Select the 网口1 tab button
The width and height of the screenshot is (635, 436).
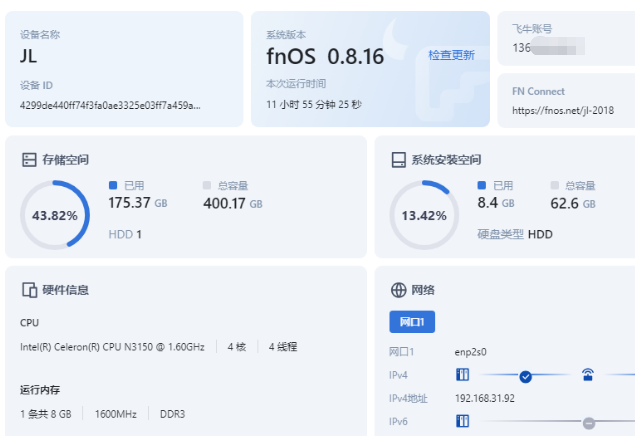coord(412,322)
